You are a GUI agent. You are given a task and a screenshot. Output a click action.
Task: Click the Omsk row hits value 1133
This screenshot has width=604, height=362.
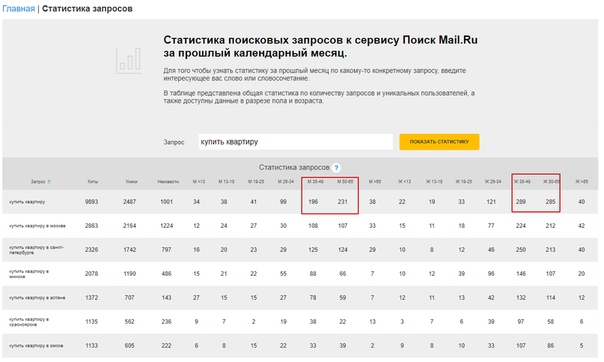click(91, 346)
